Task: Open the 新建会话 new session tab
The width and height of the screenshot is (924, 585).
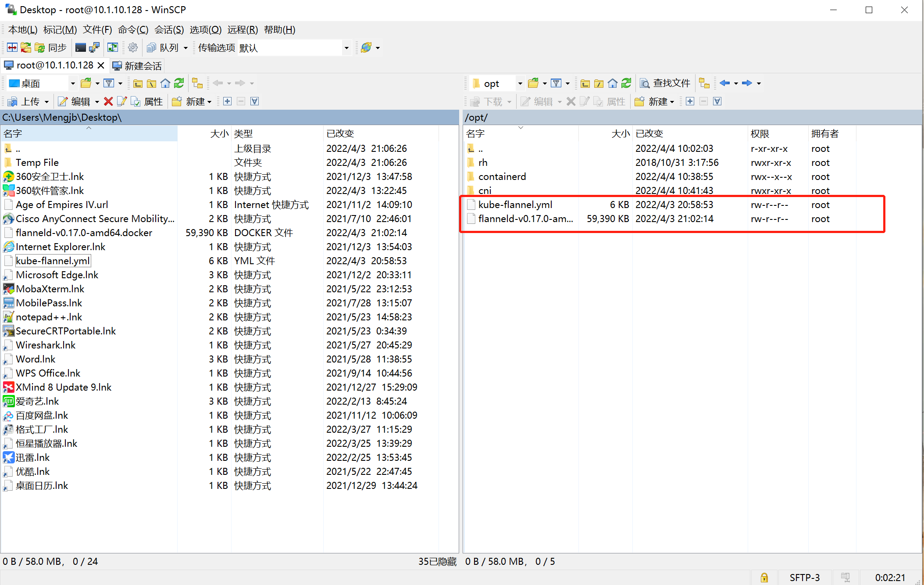Action: click(137, 66)
